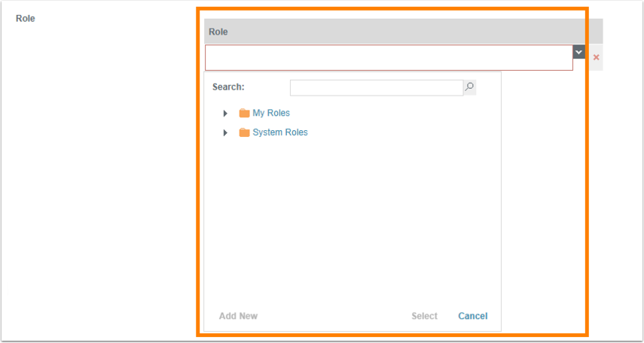Image resolution: width=644 pixels, height=343 pixels.
Task: Click the magnifier search icon
Action: click(469, 88)
